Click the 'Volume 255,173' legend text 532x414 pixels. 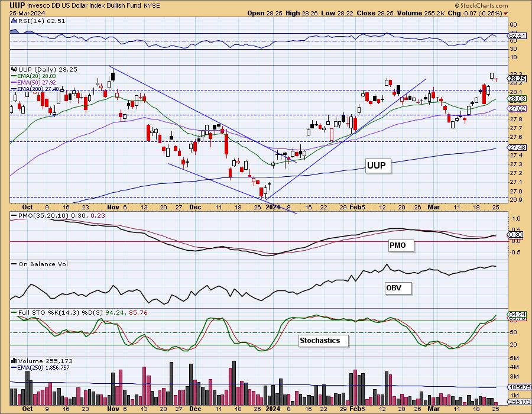(45, 361)
